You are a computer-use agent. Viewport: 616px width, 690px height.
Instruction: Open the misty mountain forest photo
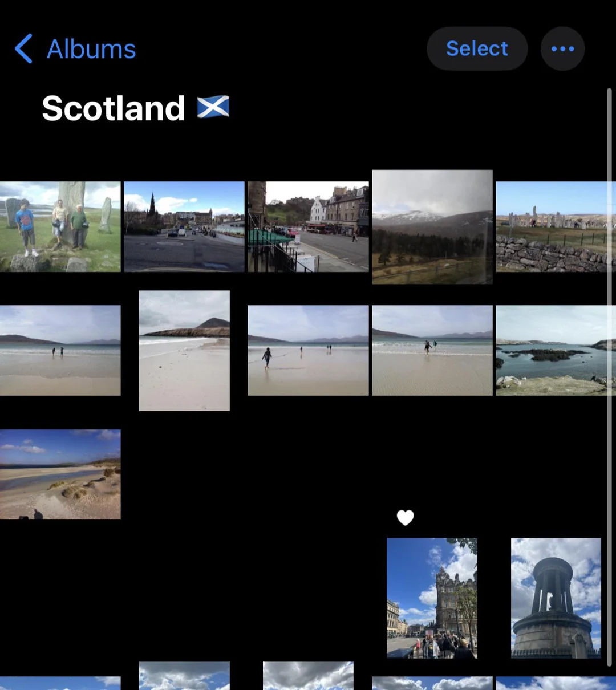[x=432, y=226]
